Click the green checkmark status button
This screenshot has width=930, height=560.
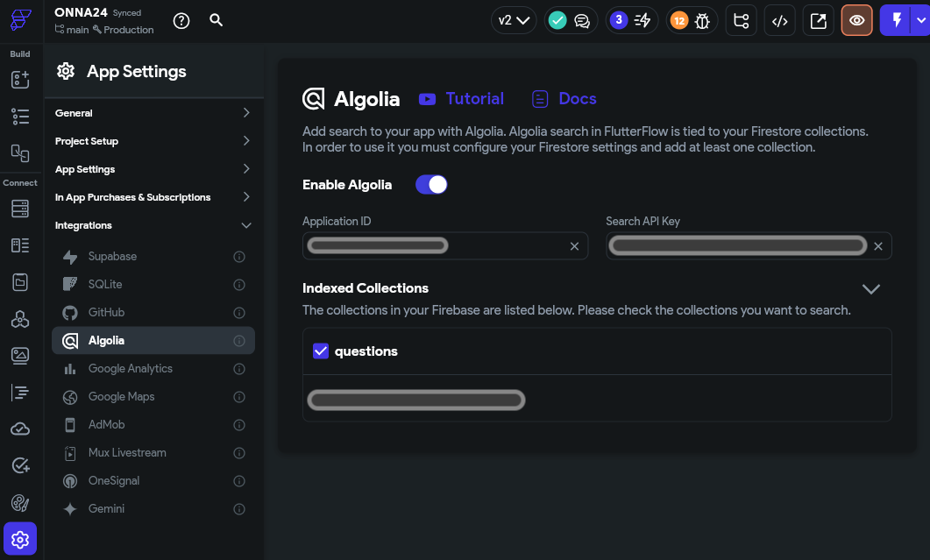[x=557, y=21]
